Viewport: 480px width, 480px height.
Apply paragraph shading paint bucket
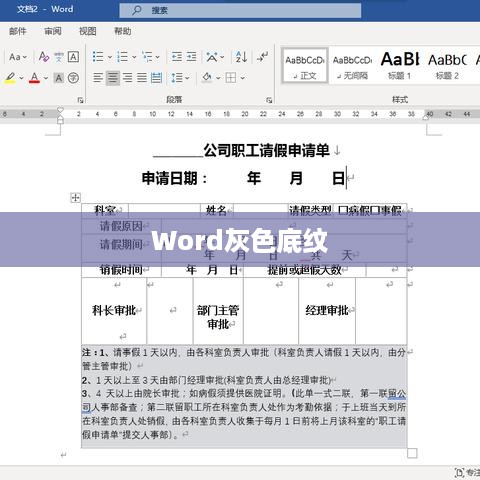pos(207,78)
